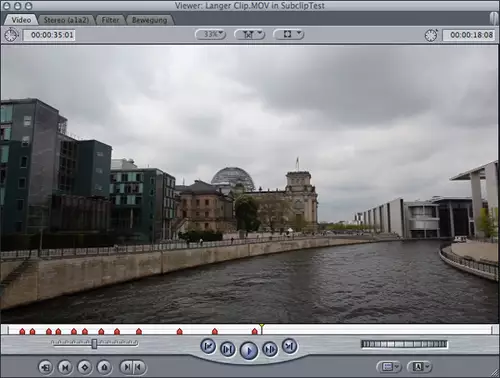The height and width of the screenshot is (378, 500).
Task: Click the Mark Clip button
Action: (x=65, y=367)
